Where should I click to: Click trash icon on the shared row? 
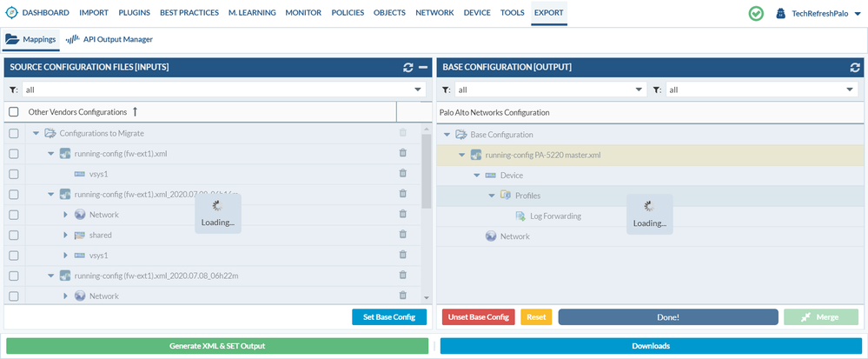click(402, 235)
